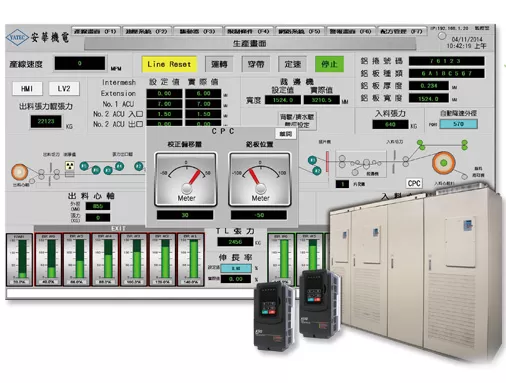Click the 校正偏移量 meter gauge
The height and width of the screenshot is (383, 506).
click(x=186, y=179)
